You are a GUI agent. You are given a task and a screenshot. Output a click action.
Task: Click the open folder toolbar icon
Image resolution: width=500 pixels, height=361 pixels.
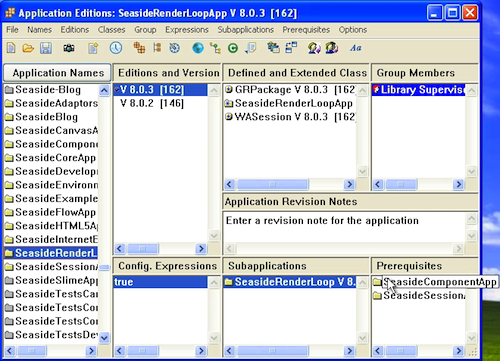coord(28,48)
